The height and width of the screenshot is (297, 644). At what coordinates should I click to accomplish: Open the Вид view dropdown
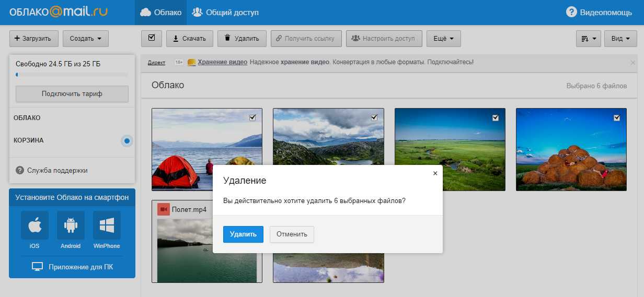click(620, 38)
